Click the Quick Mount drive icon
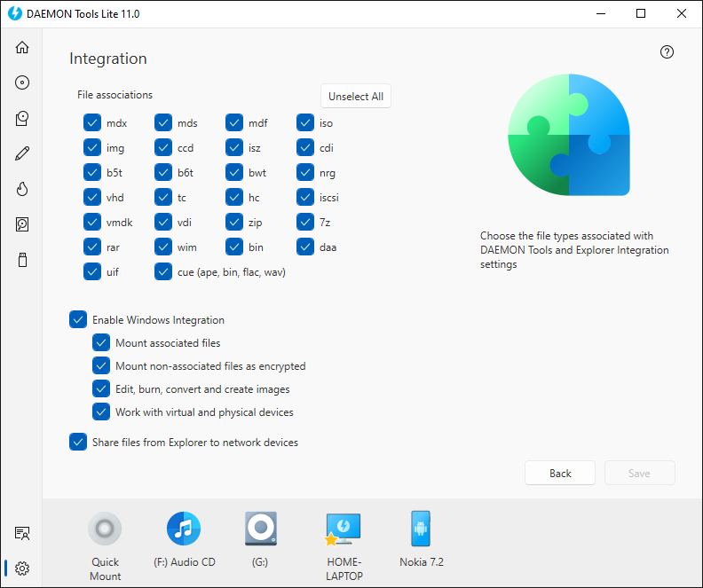 coord(105,529)
